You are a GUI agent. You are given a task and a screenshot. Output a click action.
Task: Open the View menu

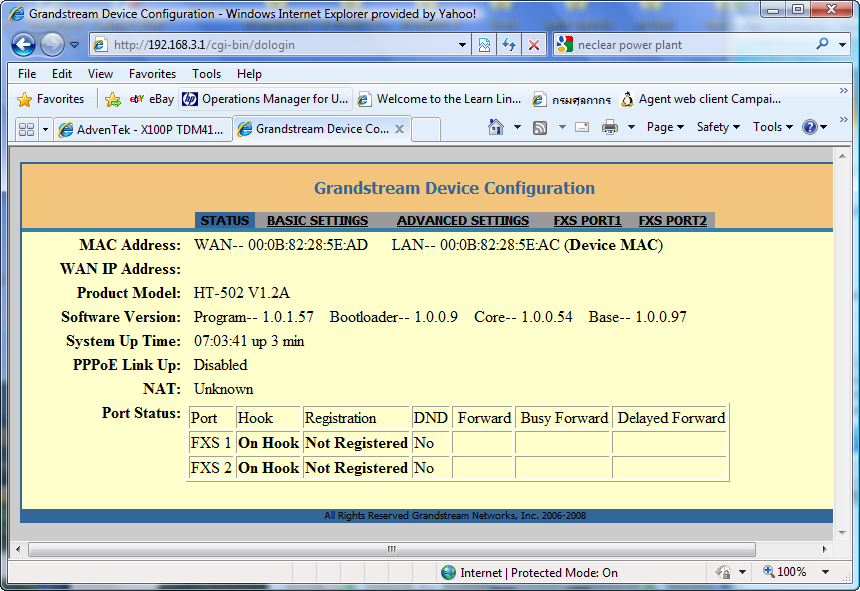100,73
